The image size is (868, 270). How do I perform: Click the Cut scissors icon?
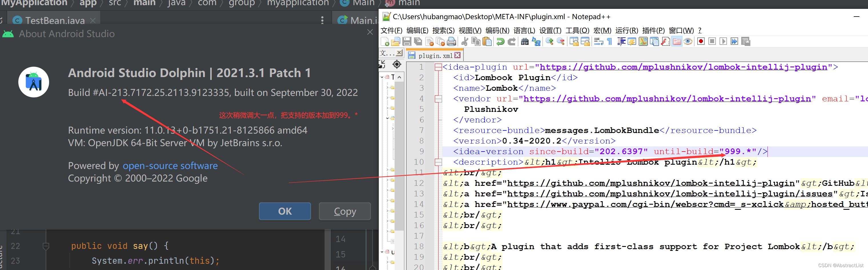click(465, 41)
